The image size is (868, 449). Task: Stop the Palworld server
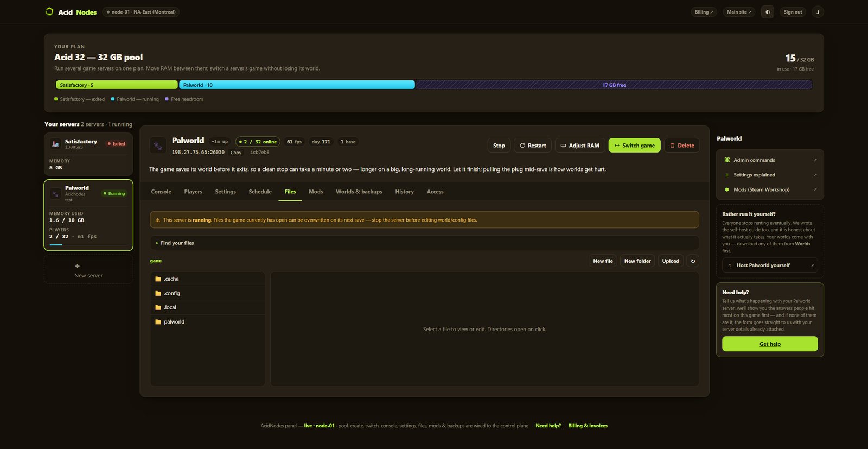[x=499, y=146]
